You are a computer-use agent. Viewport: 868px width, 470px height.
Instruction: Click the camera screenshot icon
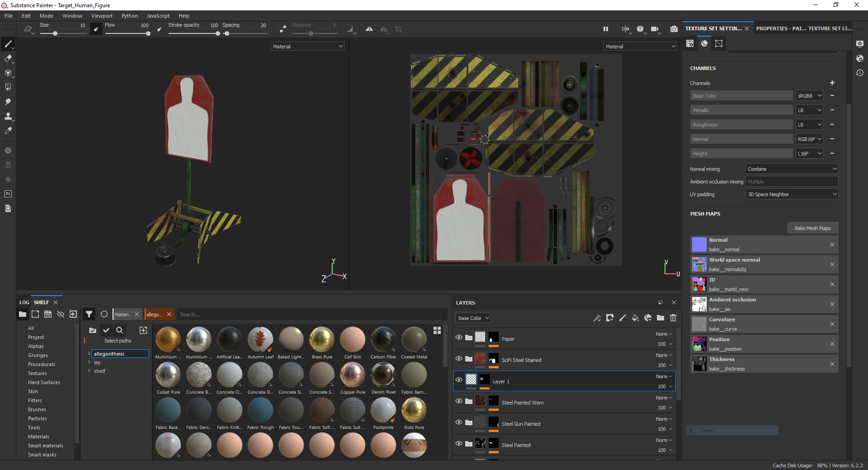674,29
